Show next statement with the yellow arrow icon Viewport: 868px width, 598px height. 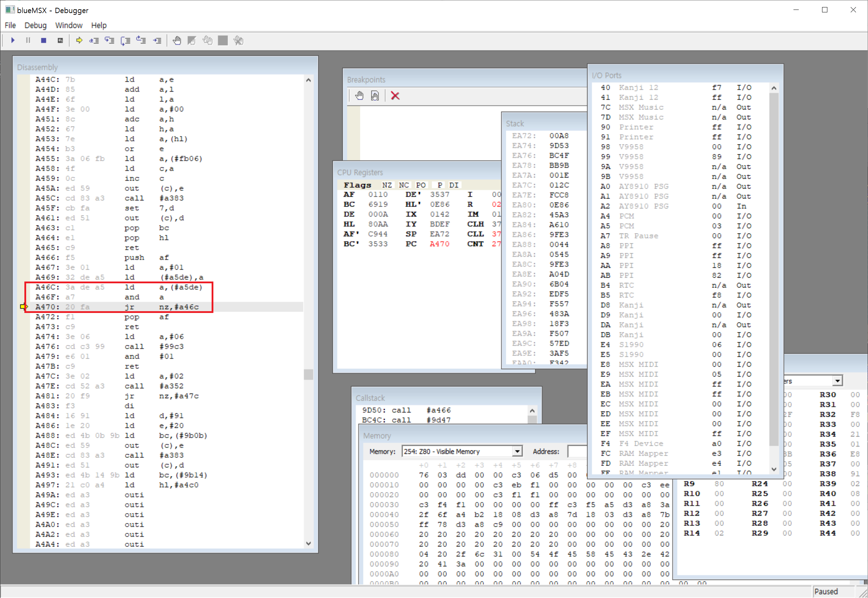click(79, 40)
